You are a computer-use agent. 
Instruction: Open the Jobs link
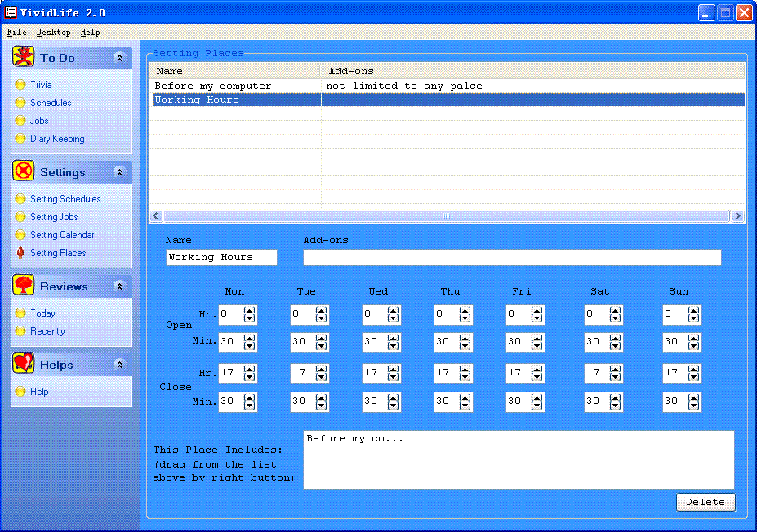39,121
